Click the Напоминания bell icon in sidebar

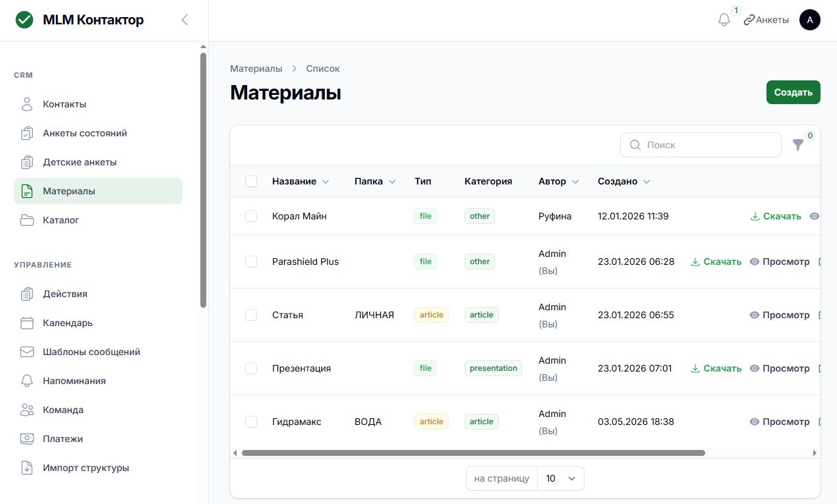27,381
